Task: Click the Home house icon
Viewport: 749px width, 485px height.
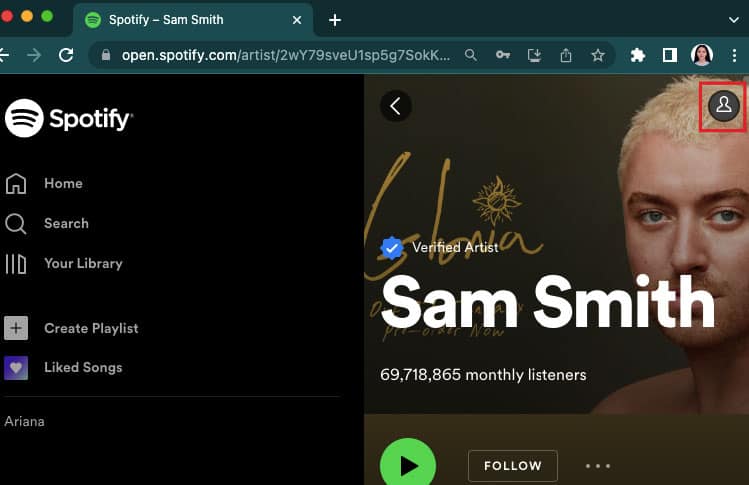Action: (16, 183)
